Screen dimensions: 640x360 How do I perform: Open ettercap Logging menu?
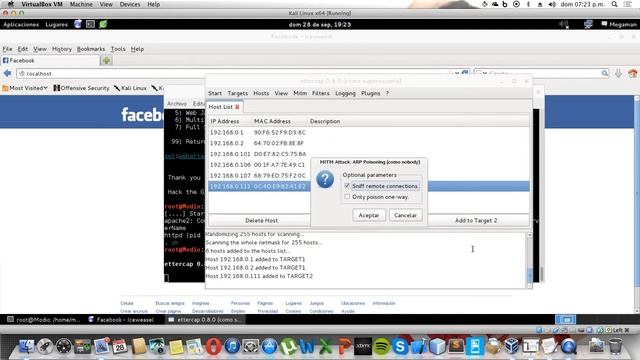(x=345, y=93)
